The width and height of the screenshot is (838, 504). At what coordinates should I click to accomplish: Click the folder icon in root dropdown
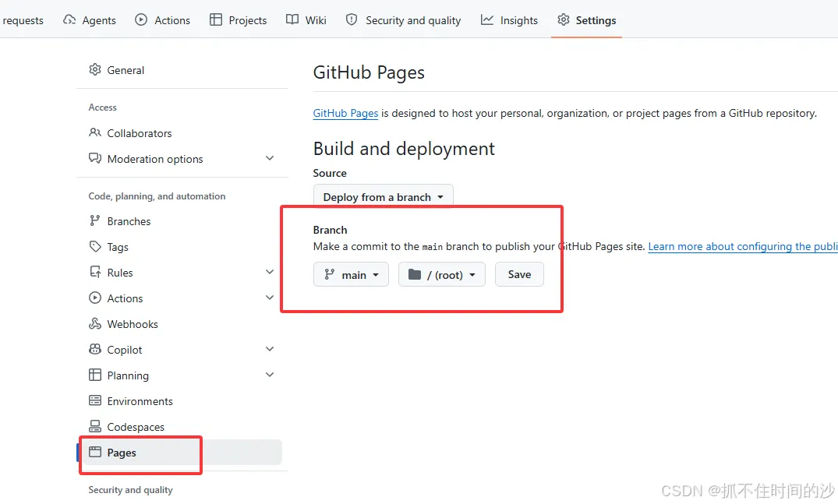tap(415, 274)
